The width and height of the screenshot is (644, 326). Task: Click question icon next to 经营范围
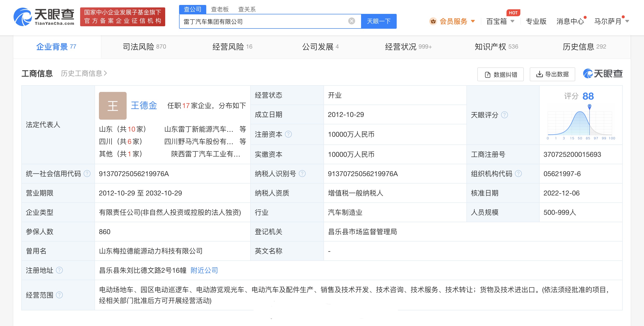(60, 295)
